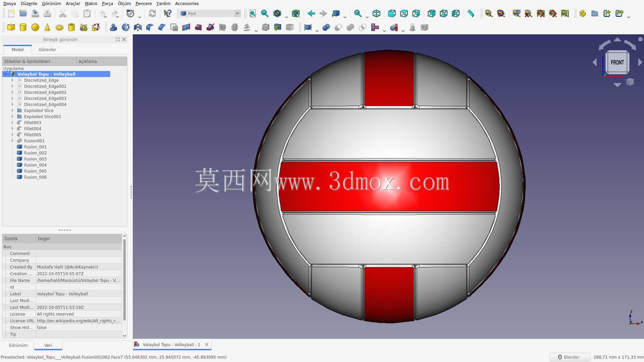Click the Clear All measurements icon

(x=528, y=13)
